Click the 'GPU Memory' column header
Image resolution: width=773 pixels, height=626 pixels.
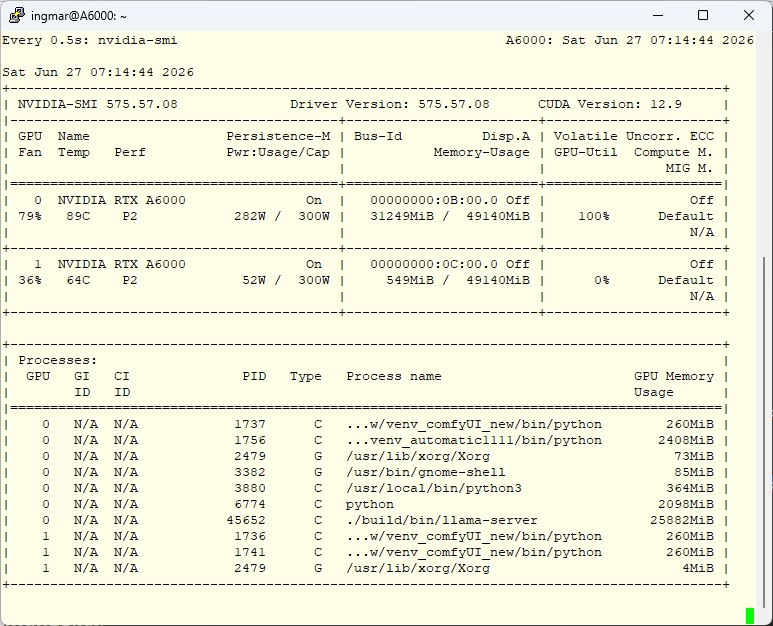(673, 377)
